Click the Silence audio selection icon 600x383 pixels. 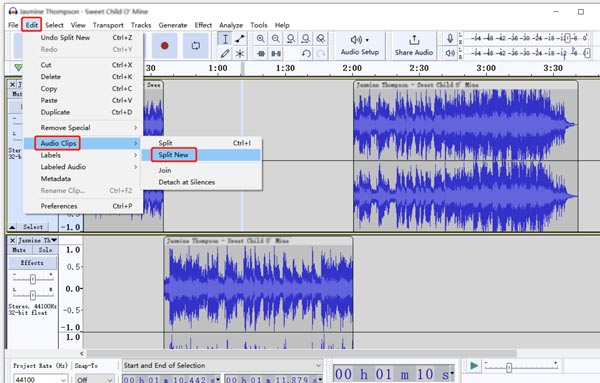276,54
